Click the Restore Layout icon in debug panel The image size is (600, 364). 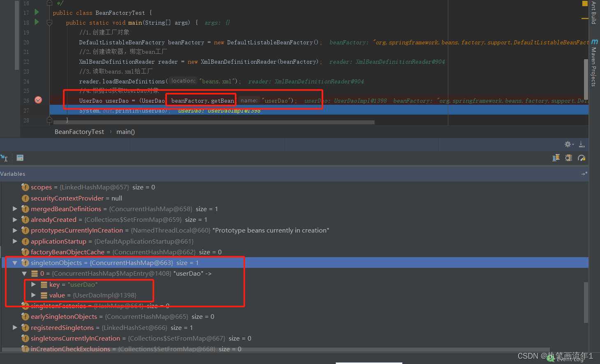tap(581, 144)
